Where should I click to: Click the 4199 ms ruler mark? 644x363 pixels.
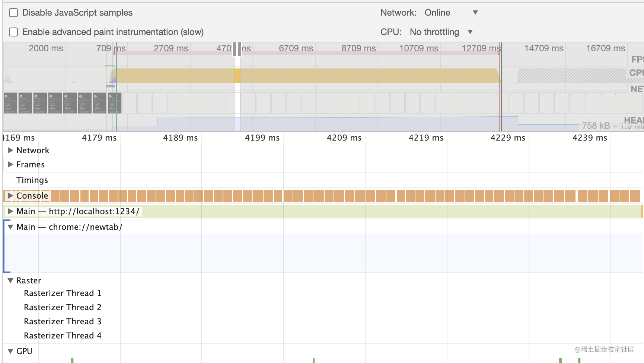click(262, 138)
